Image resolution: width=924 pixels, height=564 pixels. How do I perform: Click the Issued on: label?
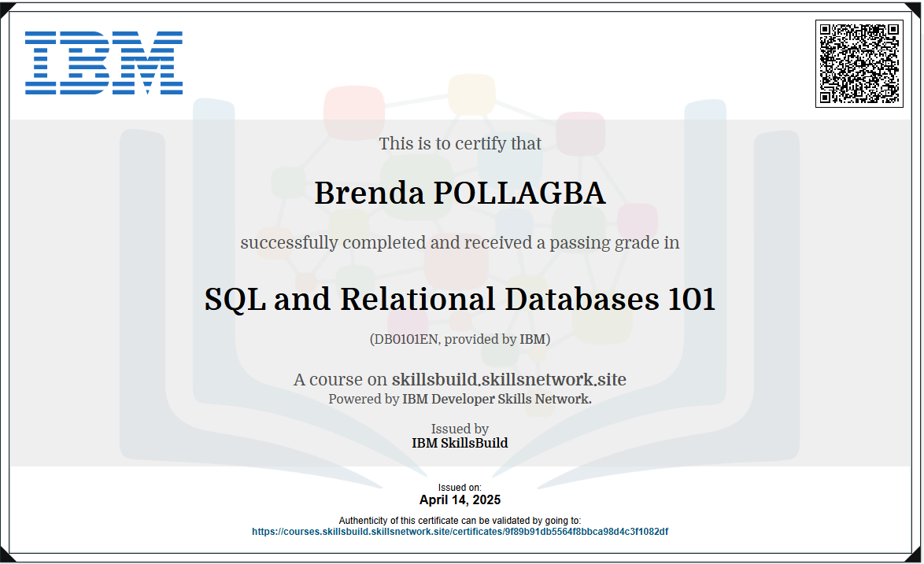coord(460,488)
